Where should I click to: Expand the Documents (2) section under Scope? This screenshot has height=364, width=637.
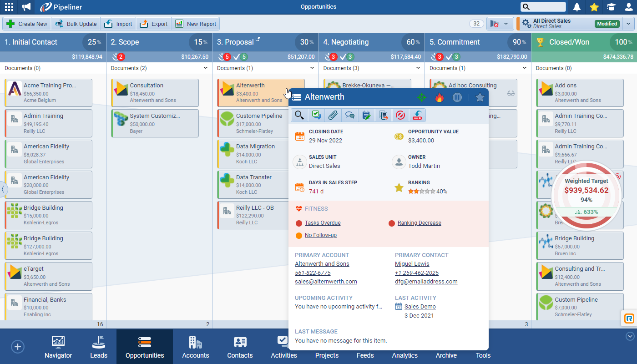pos(206,68)
